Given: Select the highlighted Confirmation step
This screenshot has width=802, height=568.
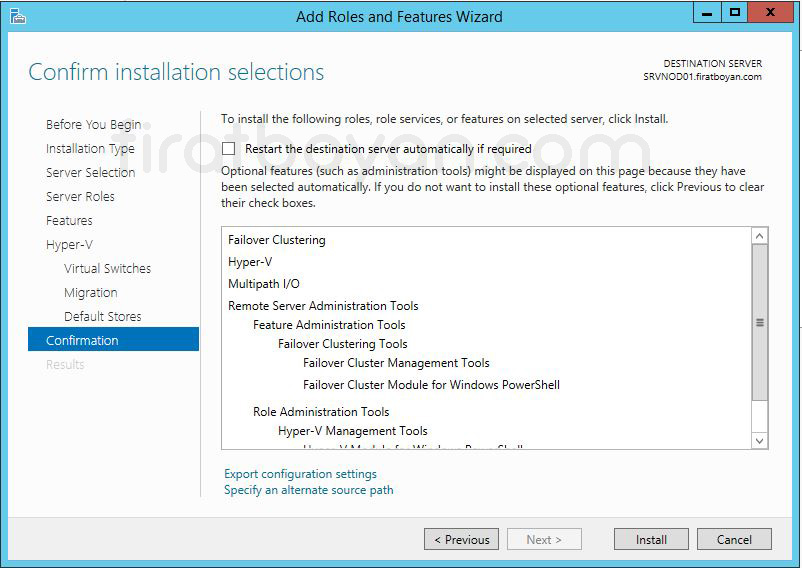Looking at the screenshot, I should click(113, 339).
